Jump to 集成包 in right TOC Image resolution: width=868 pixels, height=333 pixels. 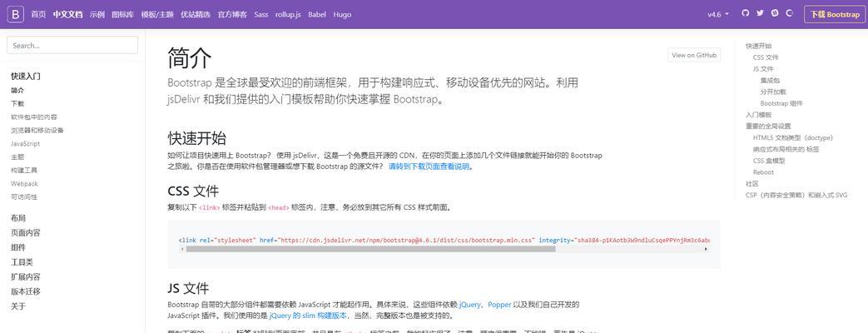(x=770, y=81)
